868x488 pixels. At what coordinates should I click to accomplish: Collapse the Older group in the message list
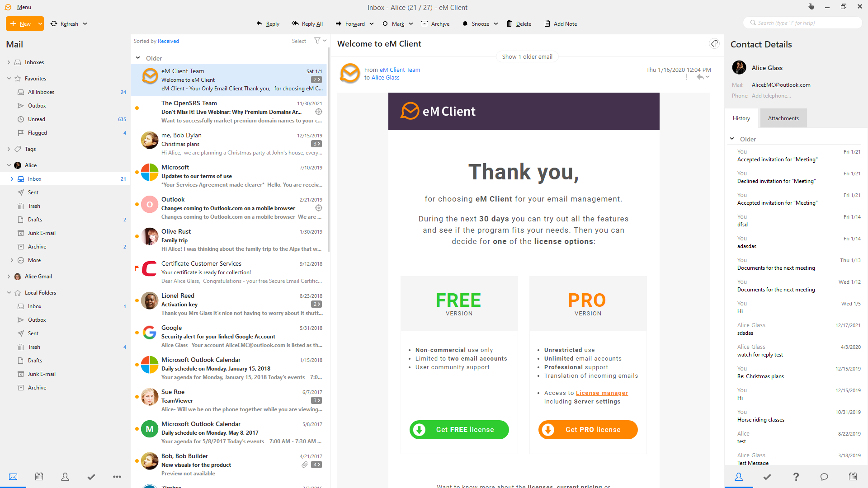138,58
